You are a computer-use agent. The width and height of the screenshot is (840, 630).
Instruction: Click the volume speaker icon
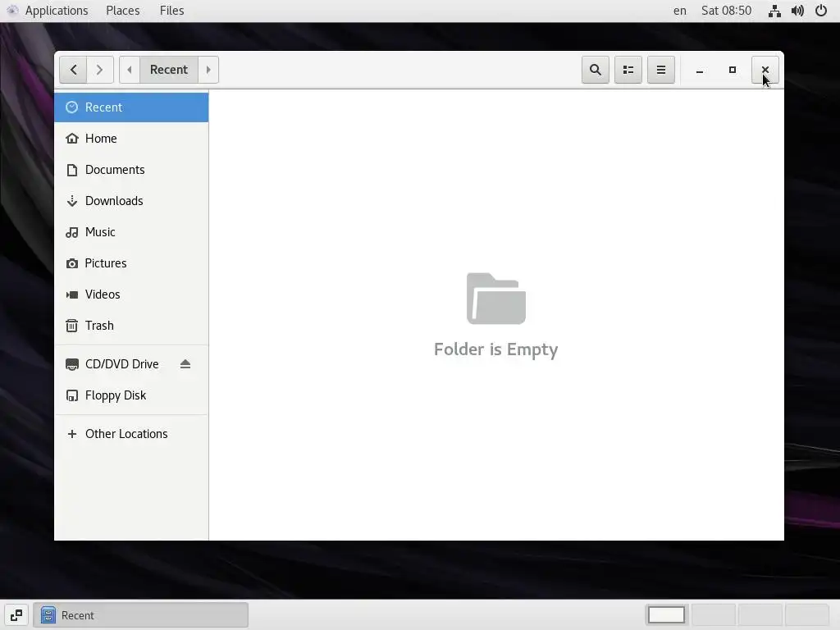[797, 11]
